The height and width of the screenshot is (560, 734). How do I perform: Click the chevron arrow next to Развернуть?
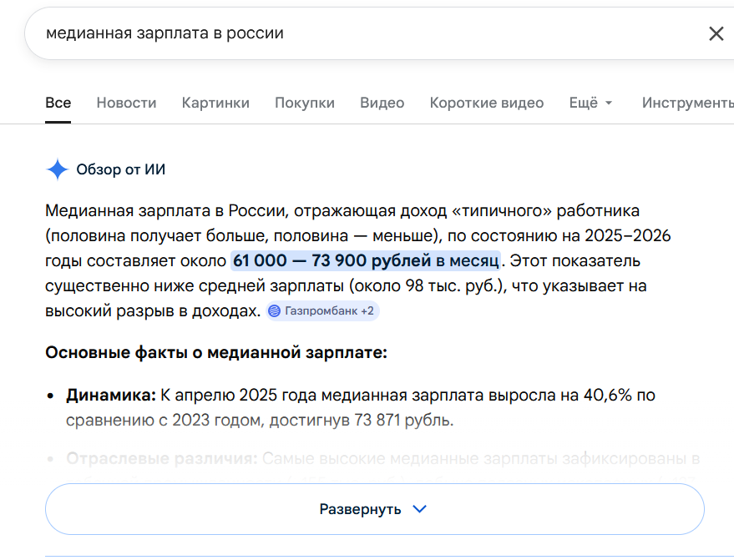click(420, 509)
